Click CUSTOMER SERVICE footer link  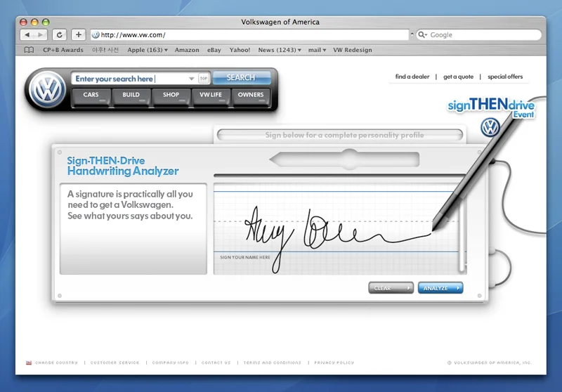115,362
